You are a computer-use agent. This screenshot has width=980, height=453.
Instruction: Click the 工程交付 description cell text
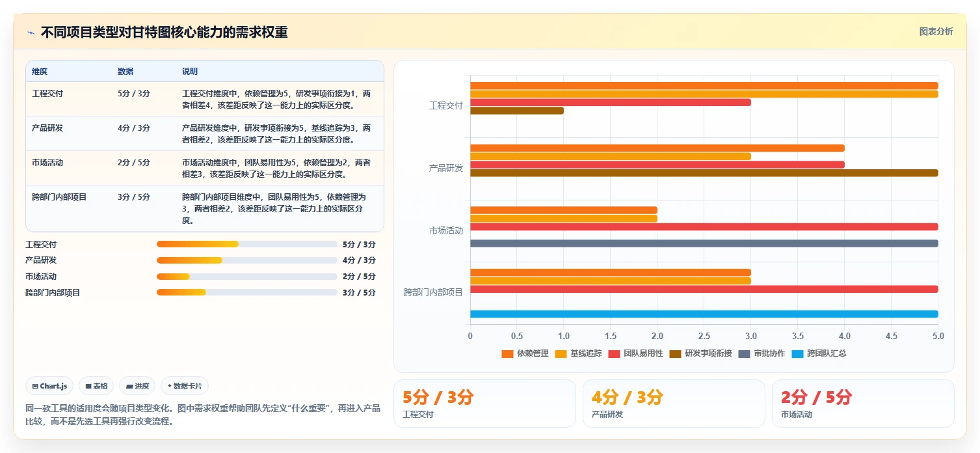point(277,99)
